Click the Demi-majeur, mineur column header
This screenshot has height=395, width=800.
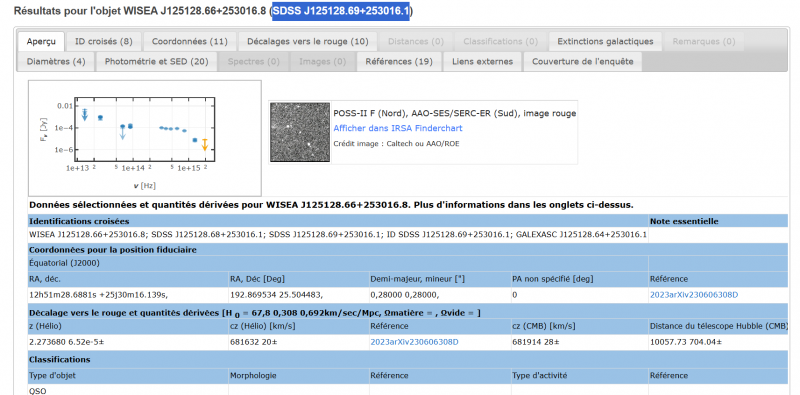point(417,279)
